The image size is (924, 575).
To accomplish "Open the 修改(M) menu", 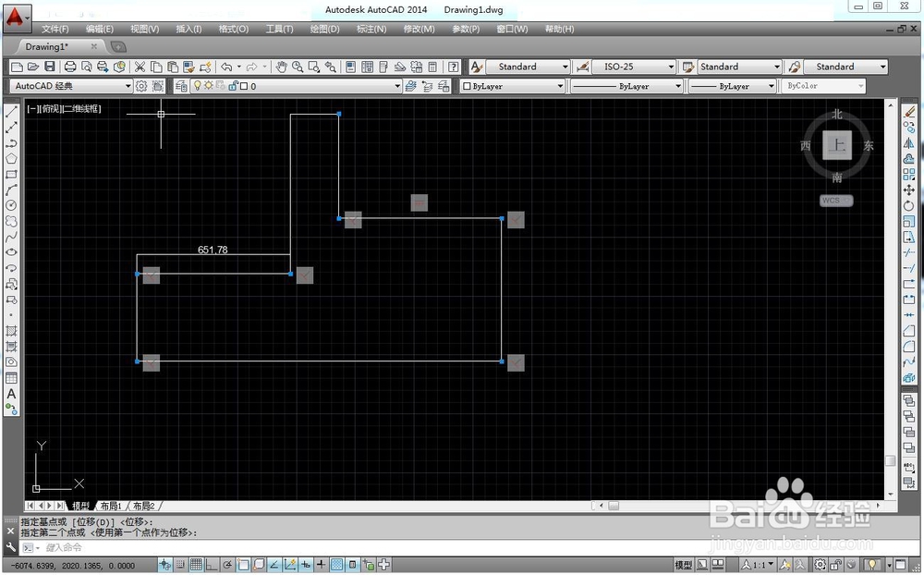I will pyautogui.click(x=419, y=29).
